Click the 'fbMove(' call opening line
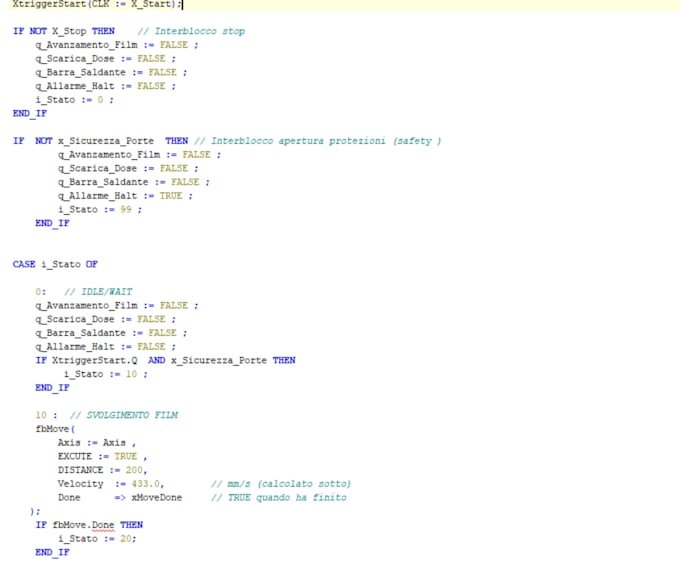 pos(55,429)
